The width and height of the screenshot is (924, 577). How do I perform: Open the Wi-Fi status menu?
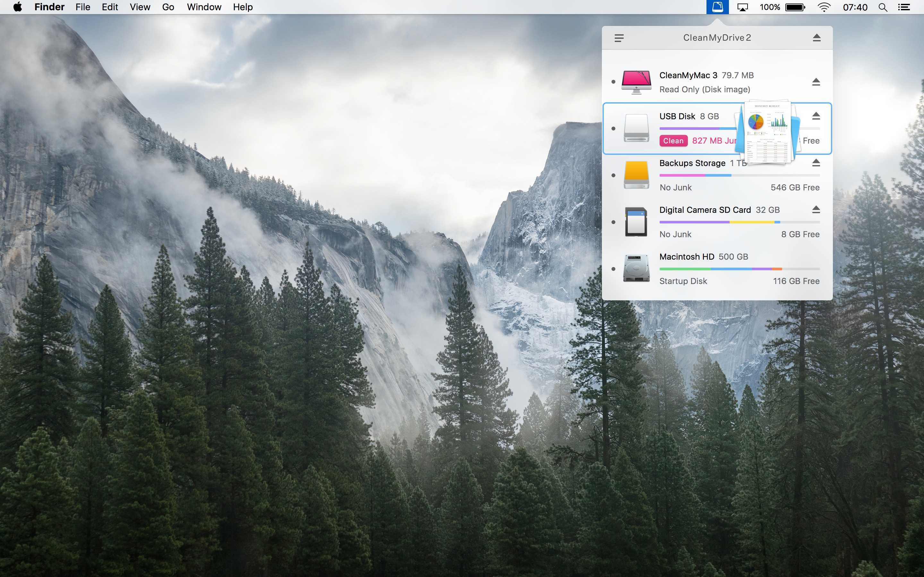824,7
